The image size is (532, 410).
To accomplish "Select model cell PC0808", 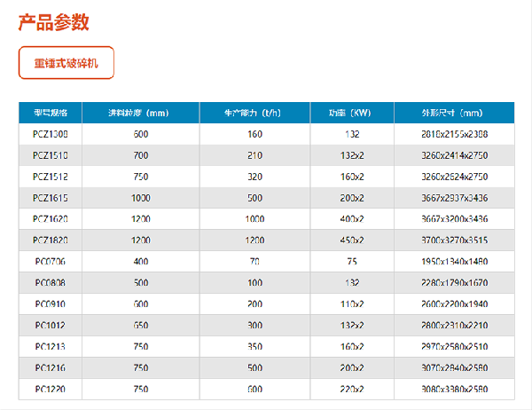I will point(51,283).
